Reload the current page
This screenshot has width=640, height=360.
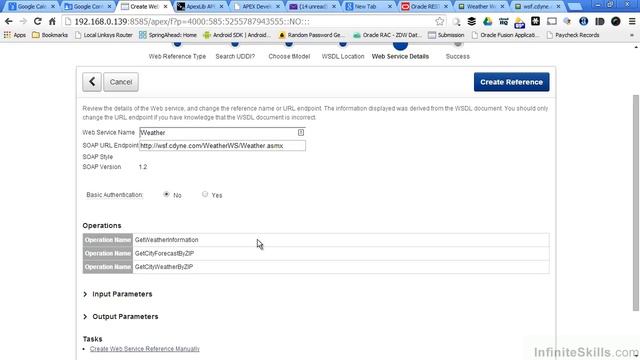[38, 22]
